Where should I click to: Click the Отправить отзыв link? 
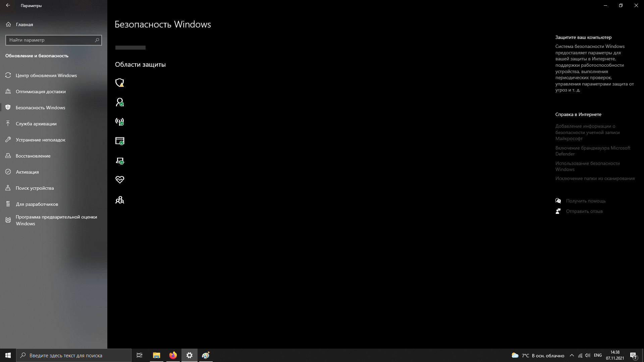pyautogui.click(x=584, y=211)
